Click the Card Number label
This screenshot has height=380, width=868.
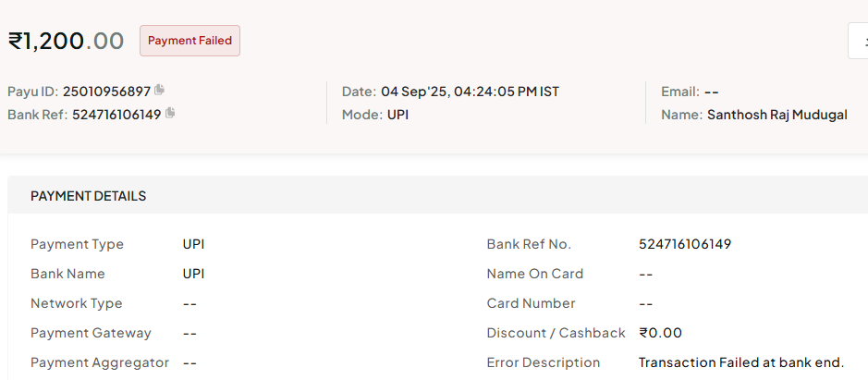[x=531, y=303]
